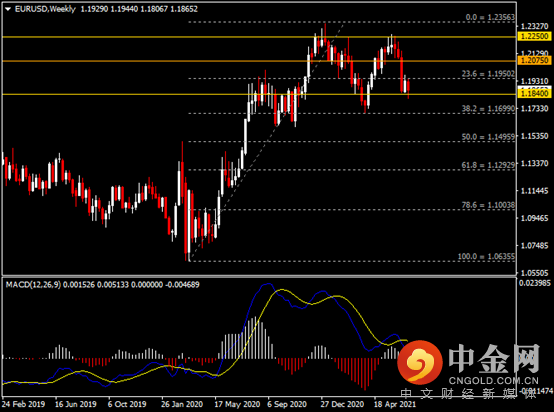Open the CNGOLD.COM.CN watermark link
This screenshot has height=412, width=554.
494,381
